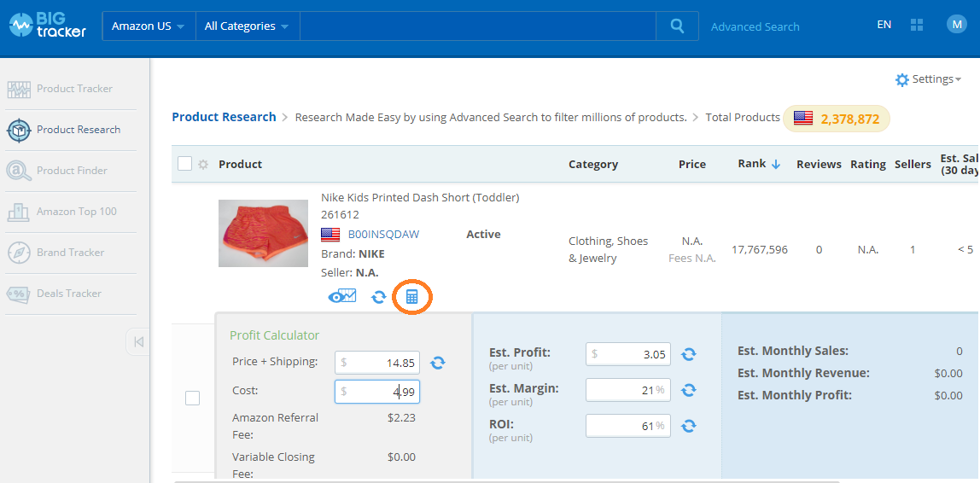
Task: Click the US flag beside ASIN
Action: [x=330, y=235]
